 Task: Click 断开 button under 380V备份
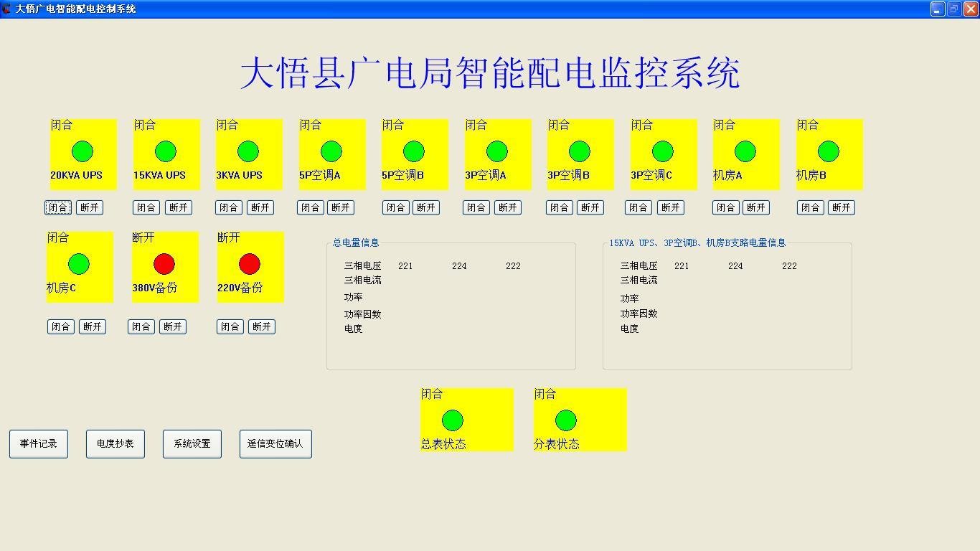(x=173, y=326)
